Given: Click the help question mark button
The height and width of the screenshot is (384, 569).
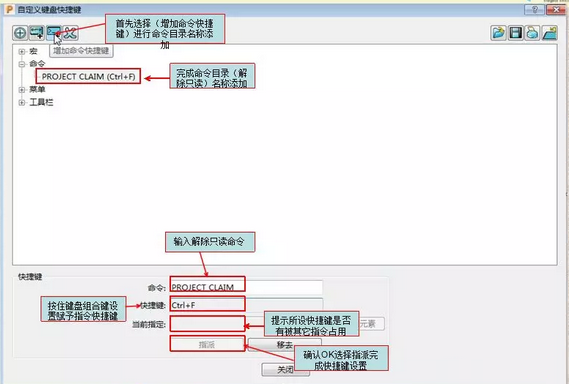Looking at the screenshot, I should coord(534,10).
